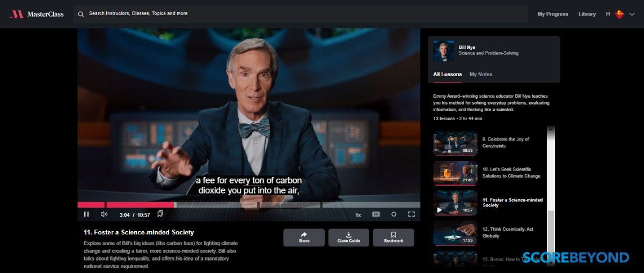Click the MasterClass logo in the header
Viewport: 644px width, 273px height.
tap(36, 14)
